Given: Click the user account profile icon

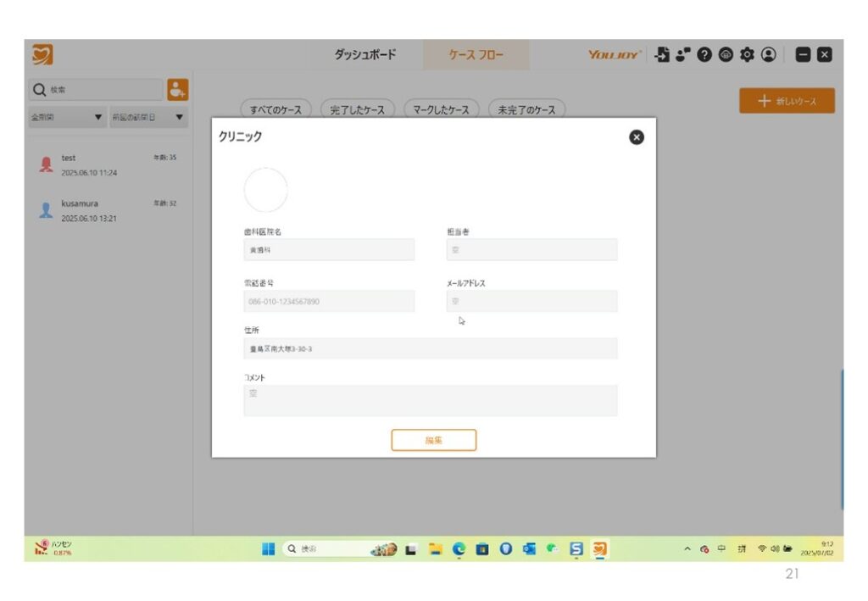Looking at the screenshot, I should [768, 55].
